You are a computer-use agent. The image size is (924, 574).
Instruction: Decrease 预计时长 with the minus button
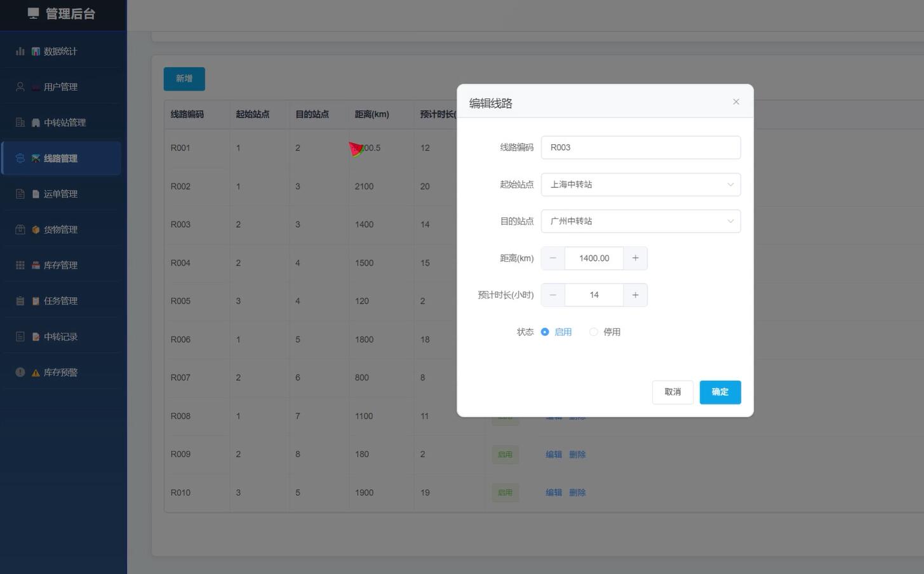(x=553, y=295)
